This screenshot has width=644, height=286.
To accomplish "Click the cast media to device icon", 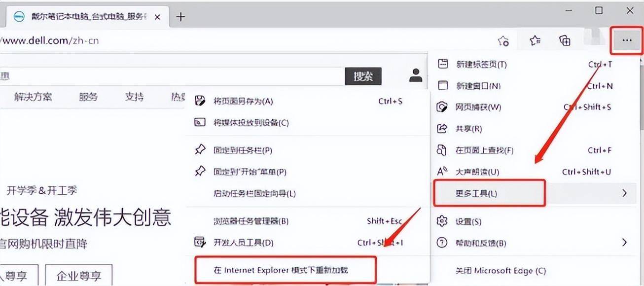I will click(x=200, y=122).
